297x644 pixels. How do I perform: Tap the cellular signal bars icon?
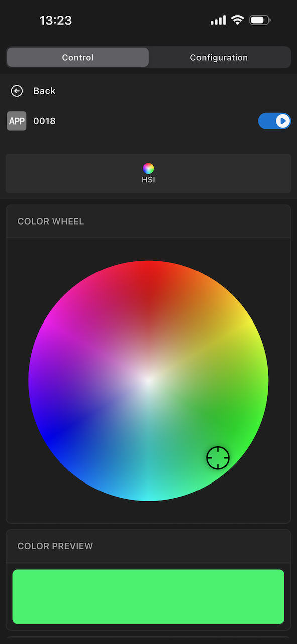(219, 21)
